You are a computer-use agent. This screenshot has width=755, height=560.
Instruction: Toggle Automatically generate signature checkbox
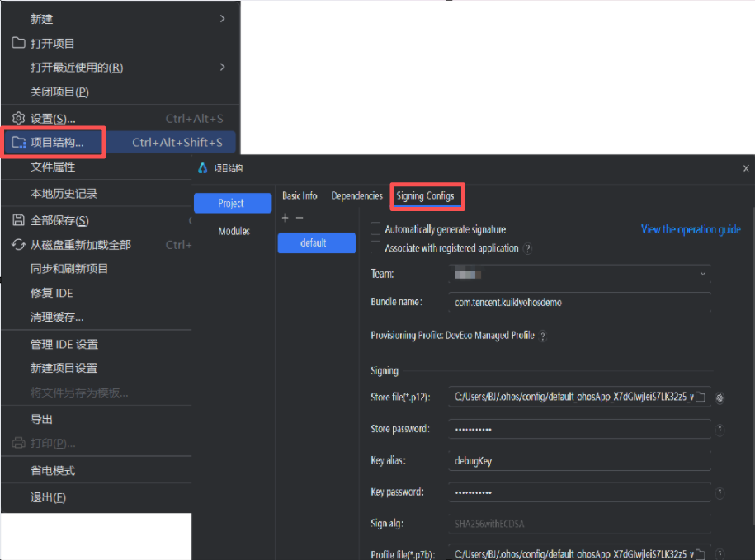pyautogui.click(x=375, y=228)
